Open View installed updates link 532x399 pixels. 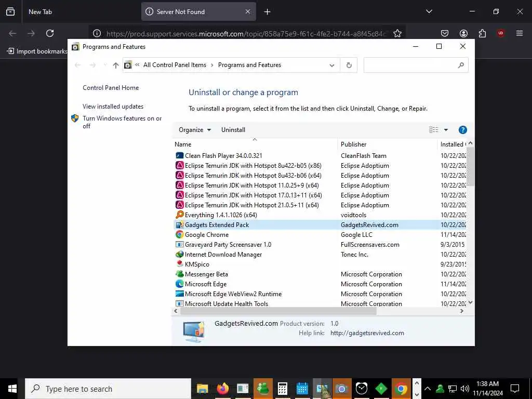point(113,107)
